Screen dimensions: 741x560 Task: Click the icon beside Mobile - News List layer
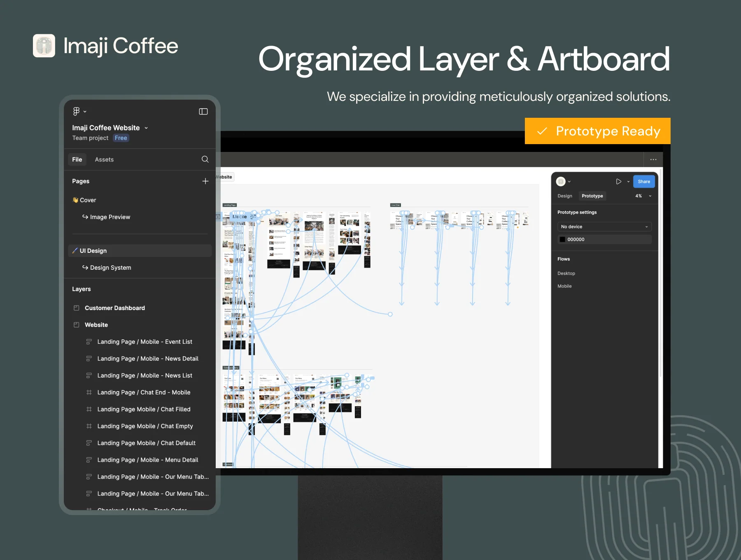(89, 376)
